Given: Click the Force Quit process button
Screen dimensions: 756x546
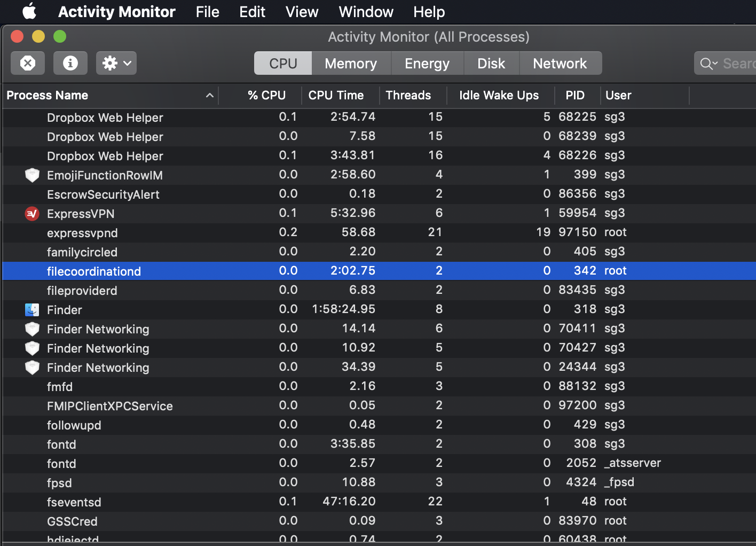Looking at the screenshot, I should [x=28, y=63].
